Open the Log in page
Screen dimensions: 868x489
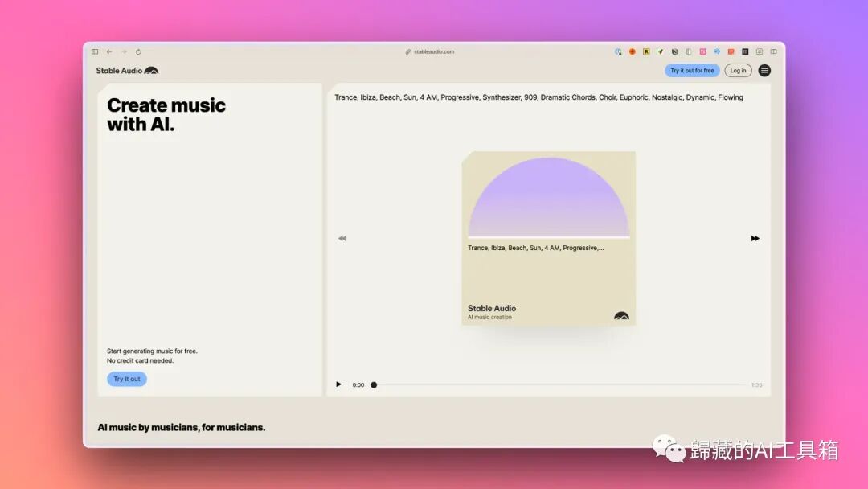point(738,71)
